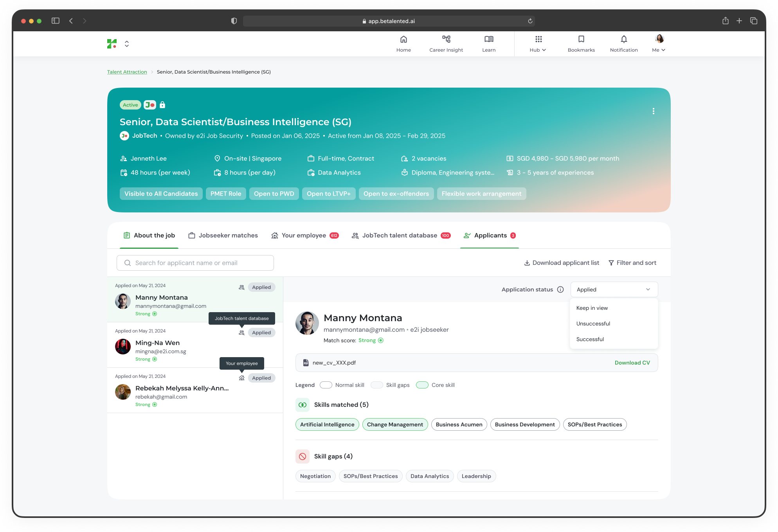
Task: Click the Home icon in navigation
Action: (403, 39)
